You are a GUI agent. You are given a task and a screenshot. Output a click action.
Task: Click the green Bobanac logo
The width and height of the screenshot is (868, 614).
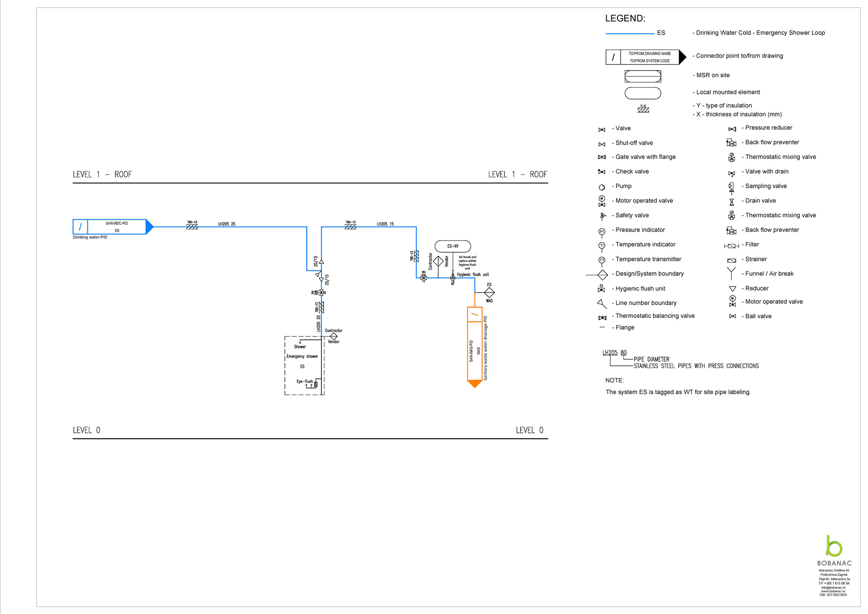click(x=834, y=546)
